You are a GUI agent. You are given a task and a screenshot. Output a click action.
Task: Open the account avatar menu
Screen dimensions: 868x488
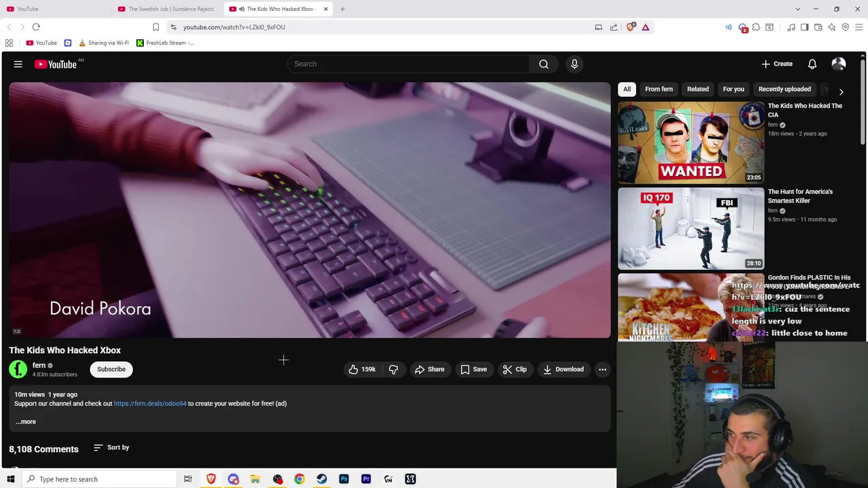click(839, 64)
